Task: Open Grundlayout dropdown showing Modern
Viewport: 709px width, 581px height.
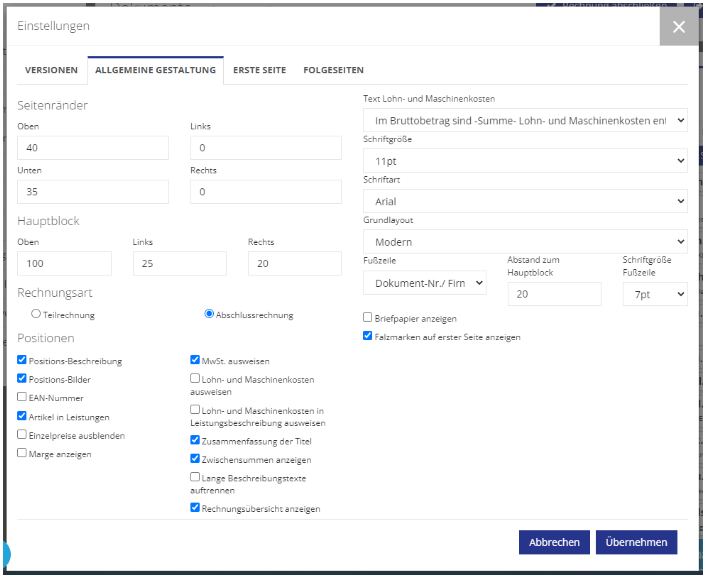Action: [x=526, y=242]
